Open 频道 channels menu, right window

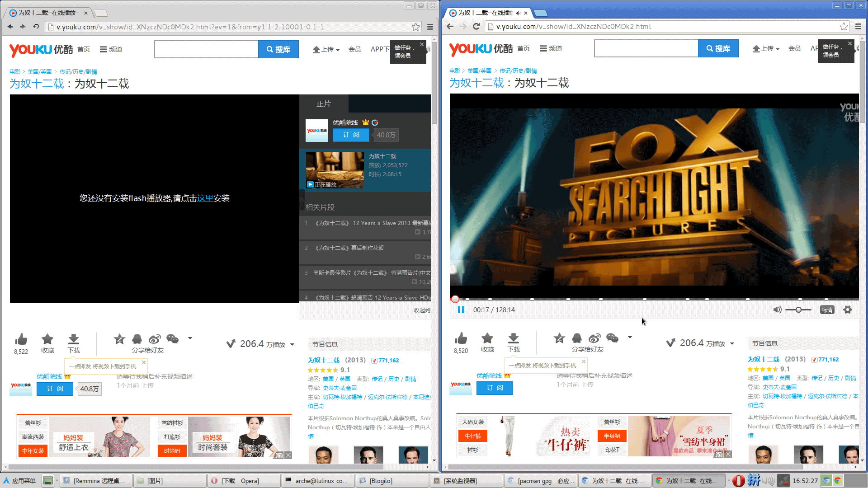click(551, 48)
